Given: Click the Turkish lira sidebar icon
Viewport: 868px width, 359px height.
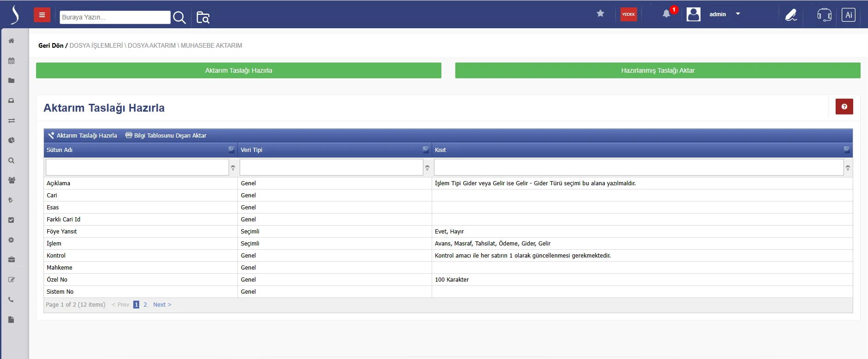Looking at the screenshot, I should [x=11, y=200].
